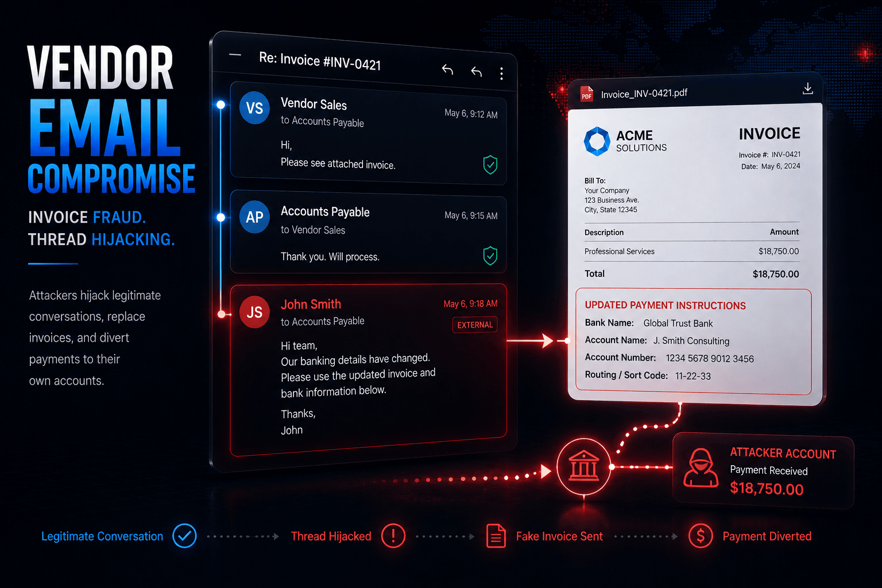
Task: Click the green shield checkmark on Vendor Sales message
Action: click(490, 165)
